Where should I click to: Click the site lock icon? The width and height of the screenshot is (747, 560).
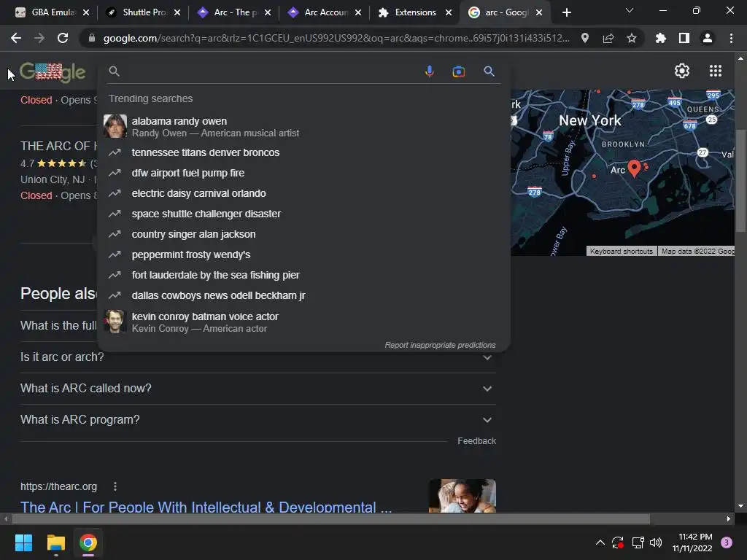[x=92, y=38]
